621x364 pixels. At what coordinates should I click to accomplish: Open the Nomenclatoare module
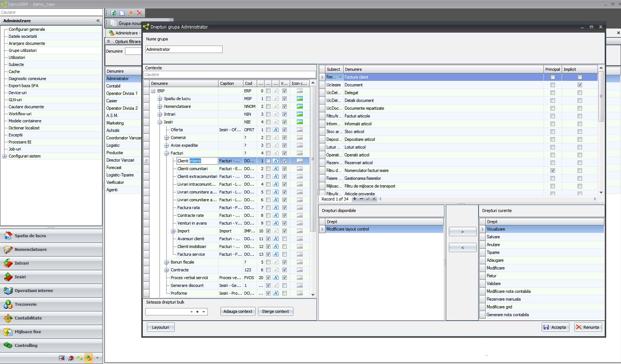pyautogui.click(x=51, y=249)
